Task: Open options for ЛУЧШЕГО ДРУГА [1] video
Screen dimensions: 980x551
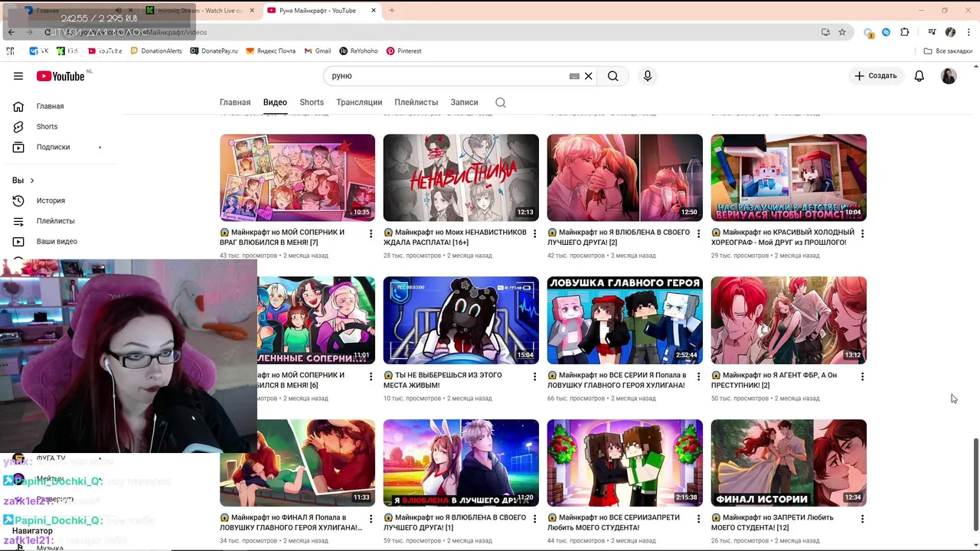Action: (534, 519)
